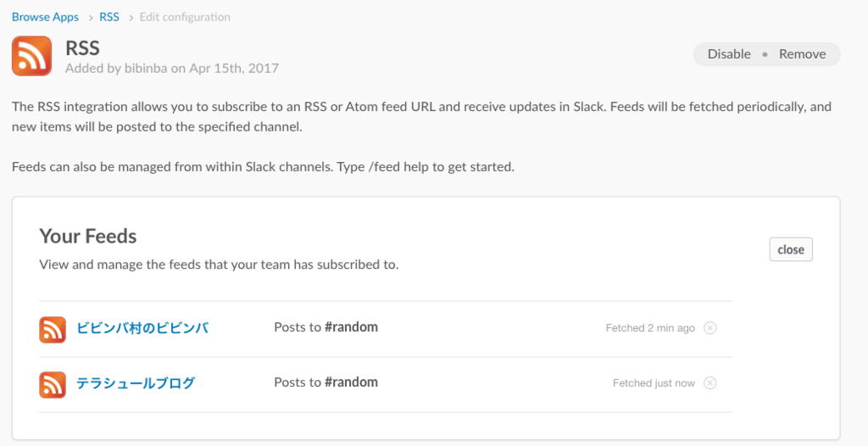This screenshot has width=868, height=446.
Task: Click RSS icon beside ビビンバ村のビビンバ feed
Action: (53, 330)
